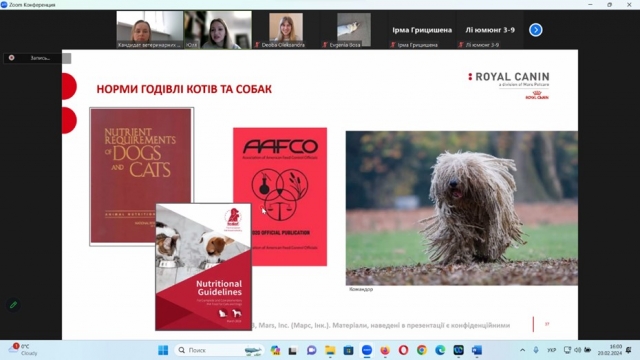Select Evgenia Bosa's video thumbnail
Viewport: 640px width, 360px height.
tap(354, 30)
